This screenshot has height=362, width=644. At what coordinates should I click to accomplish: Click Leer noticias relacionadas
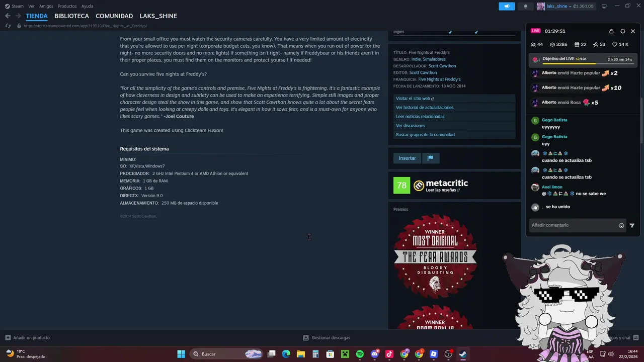[x=454, y=117]
